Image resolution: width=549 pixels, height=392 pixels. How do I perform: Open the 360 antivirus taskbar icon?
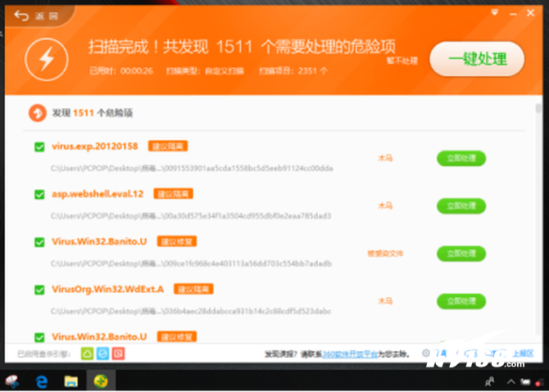click(x=101, y=381)
